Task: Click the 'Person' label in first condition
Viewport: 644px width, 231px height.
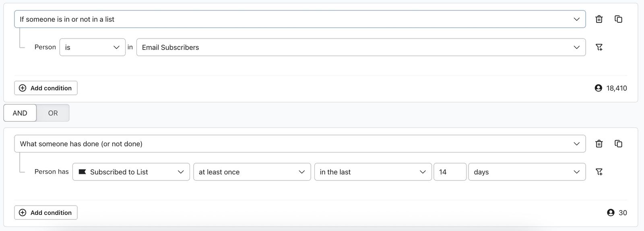Action: click(45, 47)
